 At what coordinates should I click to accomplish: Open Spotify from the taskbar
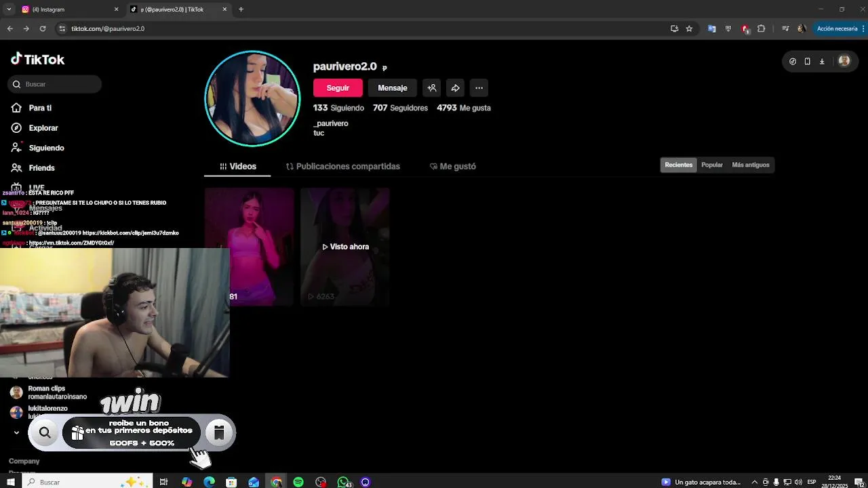(x=298, y=482)
